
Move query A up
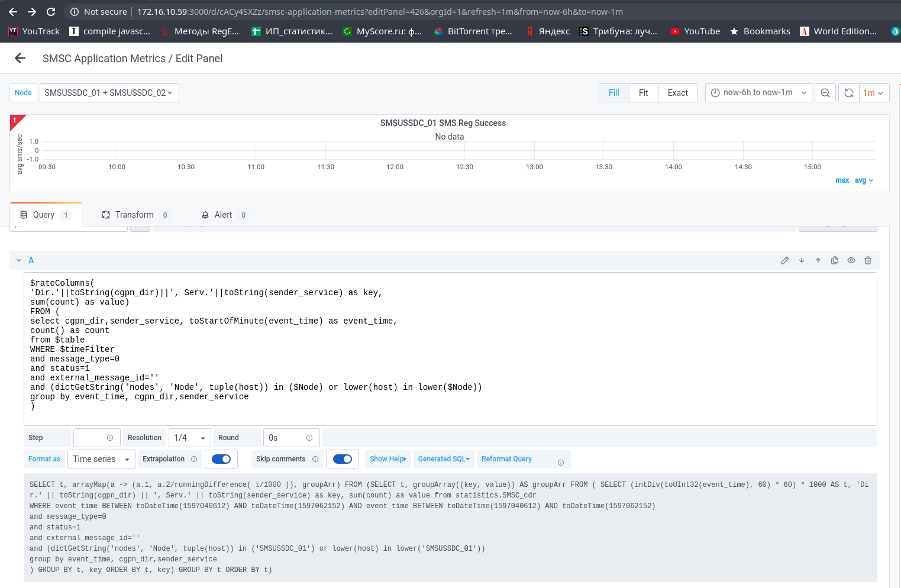coord(818,260)
